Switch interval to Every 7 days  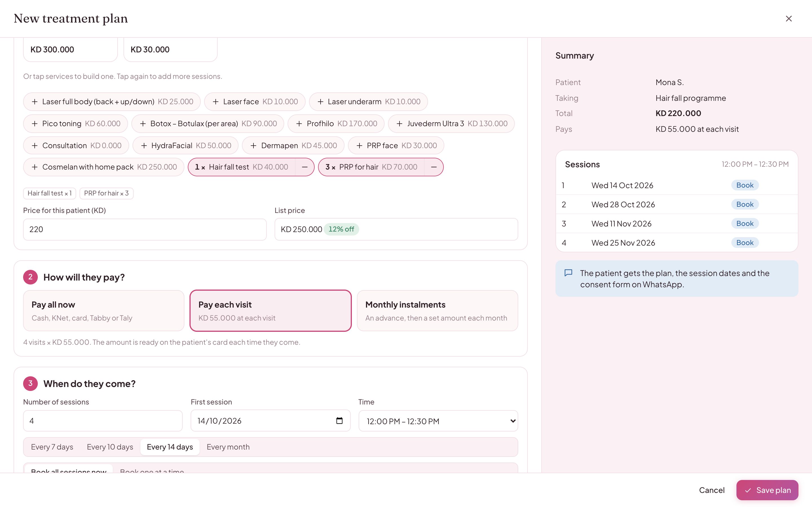52,447
